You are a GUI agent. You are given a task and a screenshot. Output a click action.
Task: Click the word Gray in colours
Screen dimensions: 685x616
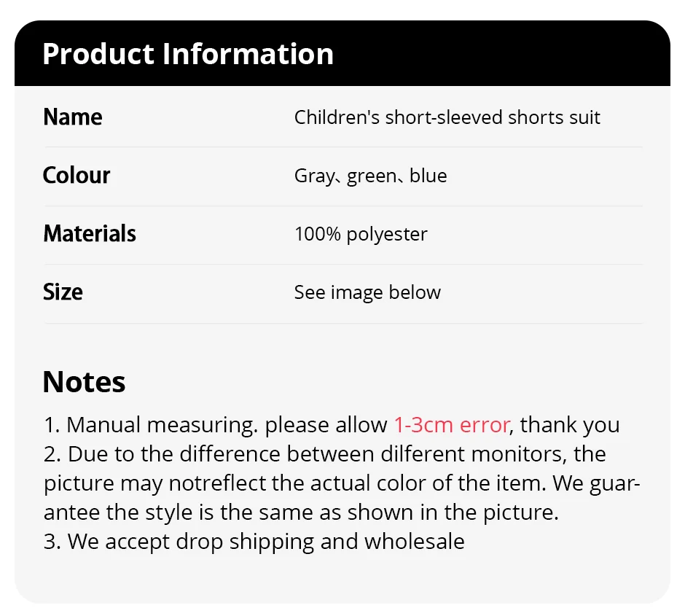click(313, 176)
